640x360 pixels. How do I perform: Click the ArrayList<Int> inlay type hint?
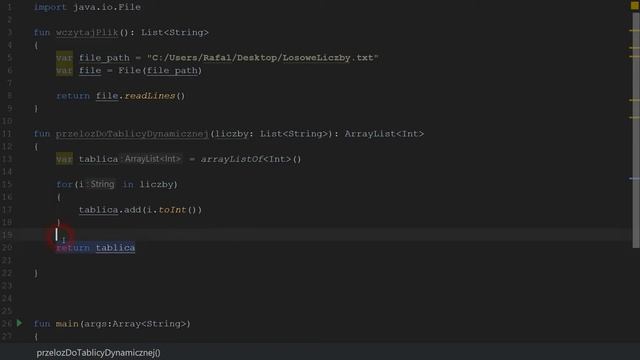point(152,159)
